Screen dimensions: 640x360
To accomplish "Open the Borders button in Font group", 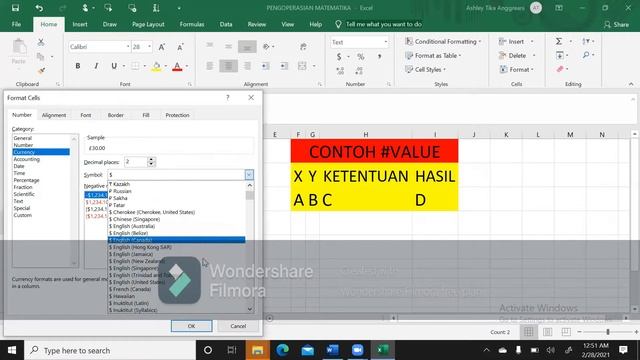I will pyautogui.click(x=135, y=66).
